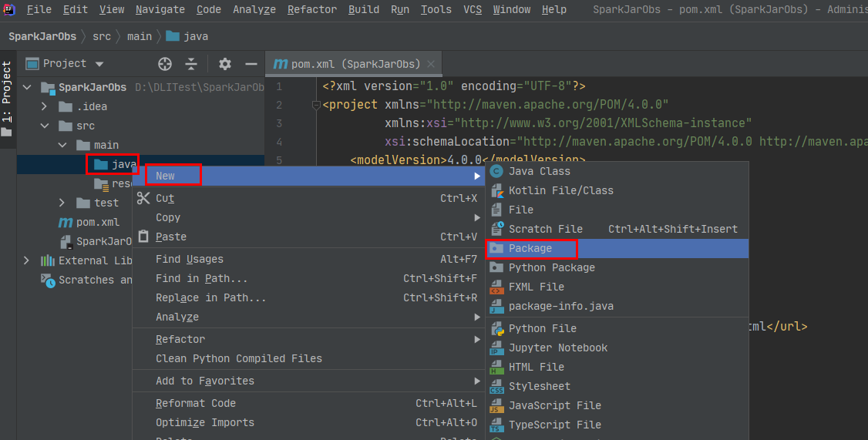Select Kotlin File/Class from New submenu

coord(560,190)
